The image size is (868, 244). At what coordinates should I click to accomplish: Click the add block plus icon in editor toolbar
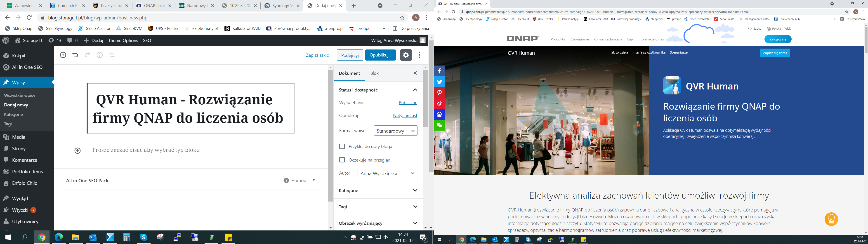[x=63, y=55]
